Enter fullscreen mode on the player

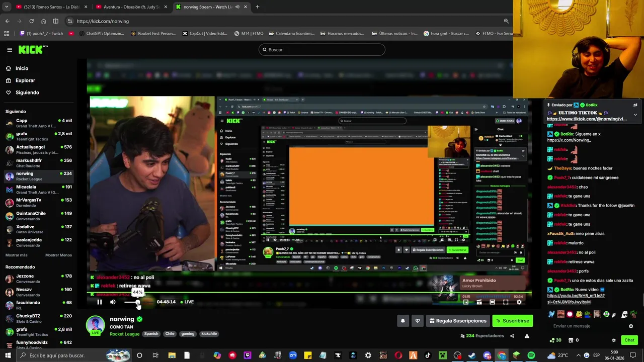pos(506,302)
